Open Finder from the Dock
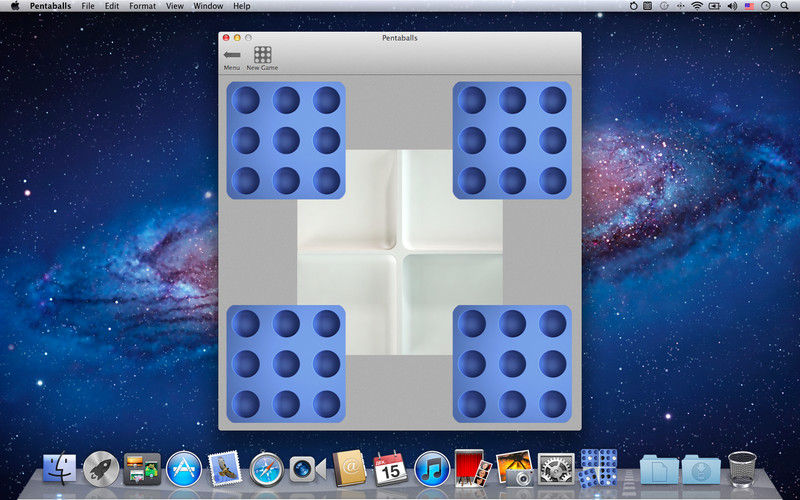Screen dimensions: 800x500 pos(59,468)
